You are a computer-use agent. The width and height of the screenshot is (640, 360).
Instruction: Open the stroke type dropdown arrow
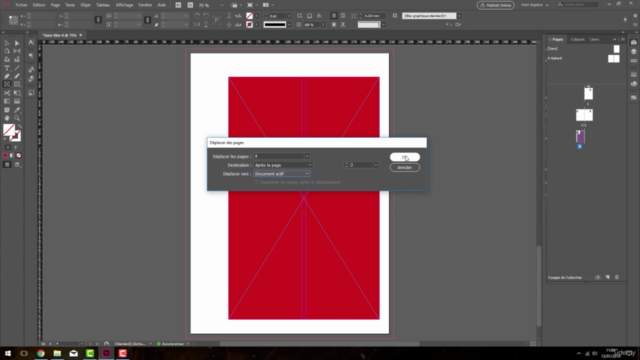[289, 25]
